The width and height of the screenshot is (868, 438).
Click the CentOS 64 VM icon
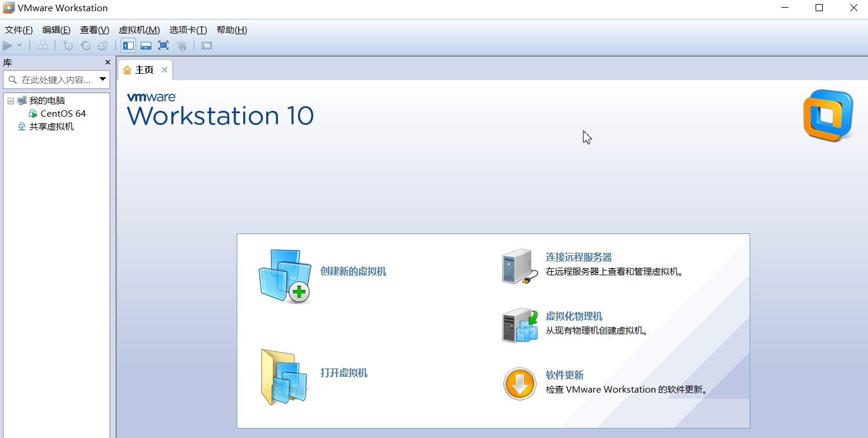(33, 113)
